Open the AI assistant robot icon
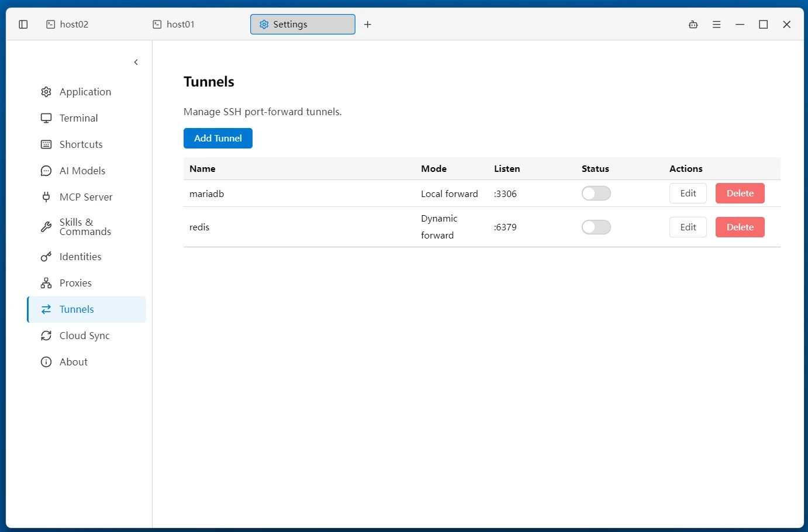808x532 pixels. click(x=693, y=25)
